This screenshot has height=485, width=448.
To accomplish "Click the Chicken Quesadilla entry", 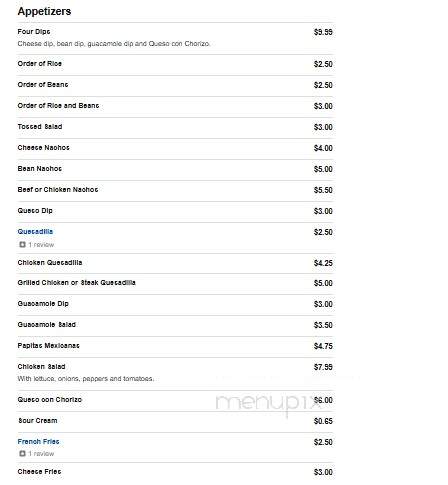I will point(50,263).
